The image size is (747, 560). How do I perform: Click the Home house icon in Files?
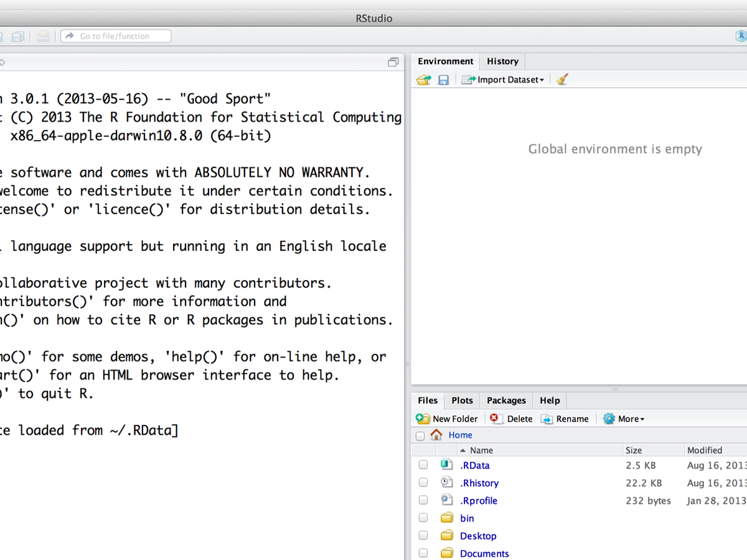[436, 435]
